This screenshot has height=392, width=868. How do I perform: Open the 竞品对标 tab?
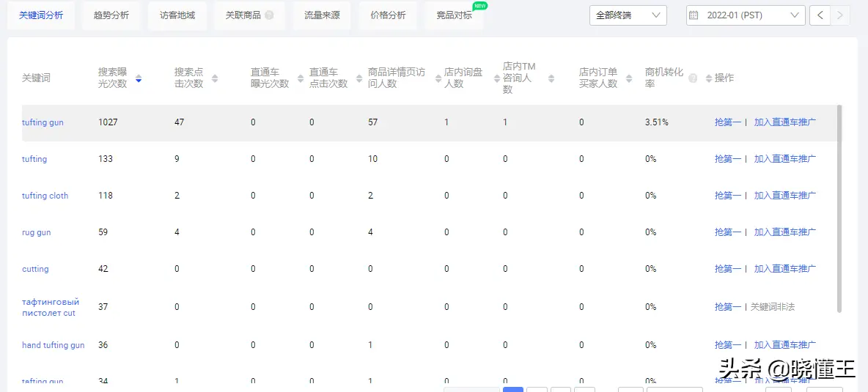pos(454,15)
